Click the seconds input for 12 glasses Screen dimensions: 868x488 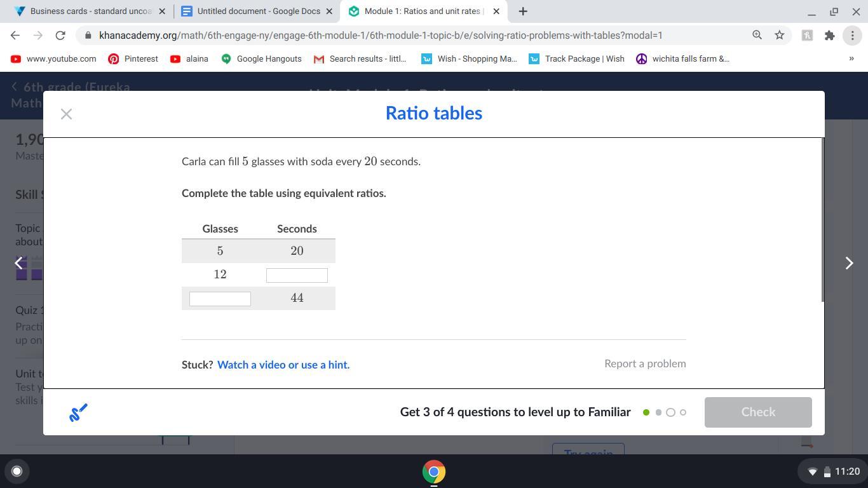tap(297, 275)
